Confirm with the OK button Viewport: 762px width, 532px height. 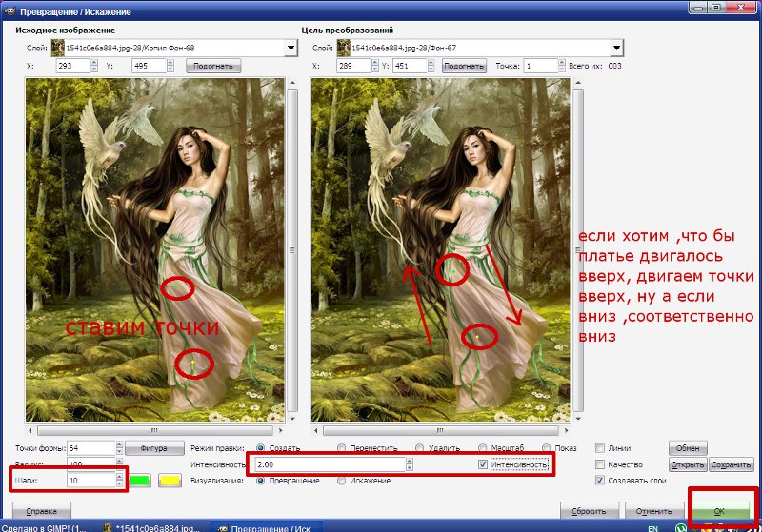click(720, 511)
